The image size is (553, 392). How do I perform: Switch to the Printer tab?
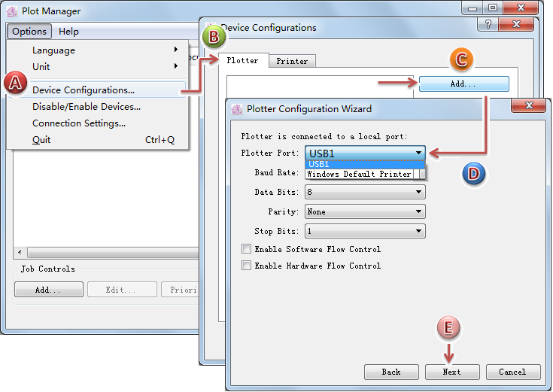291,61
